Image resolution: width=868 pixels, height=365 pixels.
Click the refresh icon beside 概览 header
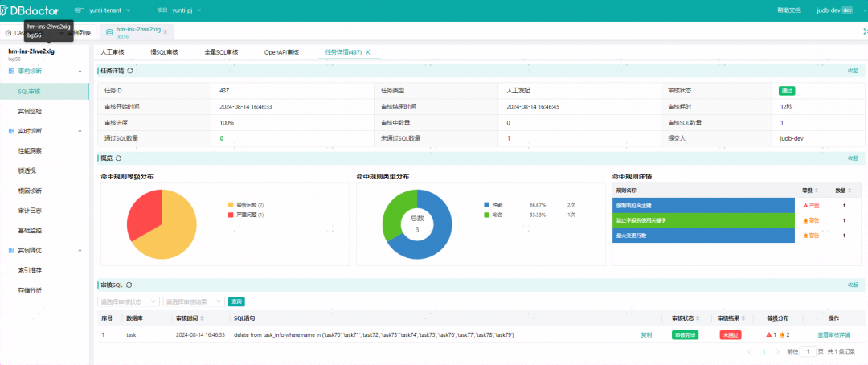coord(118,158)
